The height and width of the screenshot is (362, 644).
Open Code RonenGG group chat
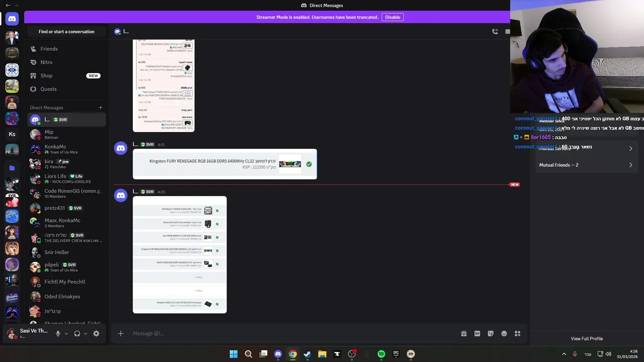[66, 194]
